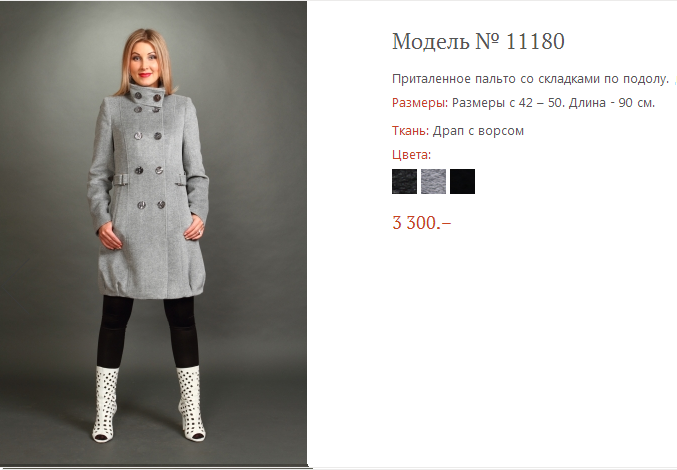Click the Длина - 90 см text
Screen dimensions: 677x470
pos(612,103)
